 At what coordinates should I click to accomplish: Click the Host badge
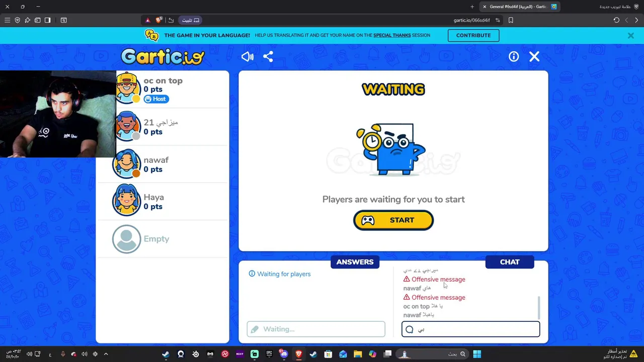click(156, 99)
